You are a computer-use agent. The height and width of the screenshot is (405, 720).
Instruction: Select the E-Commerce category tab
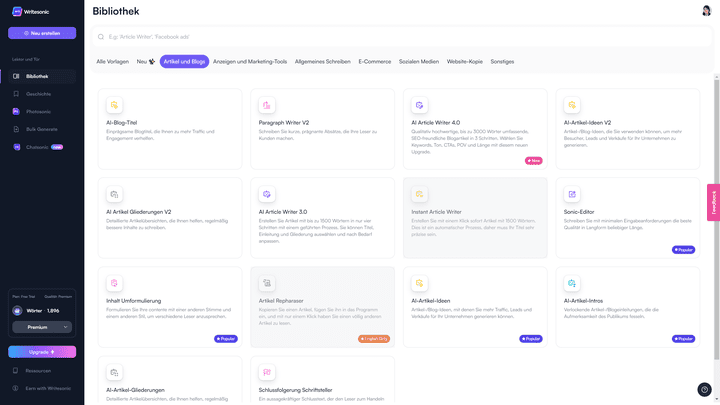tap(375, 61)
